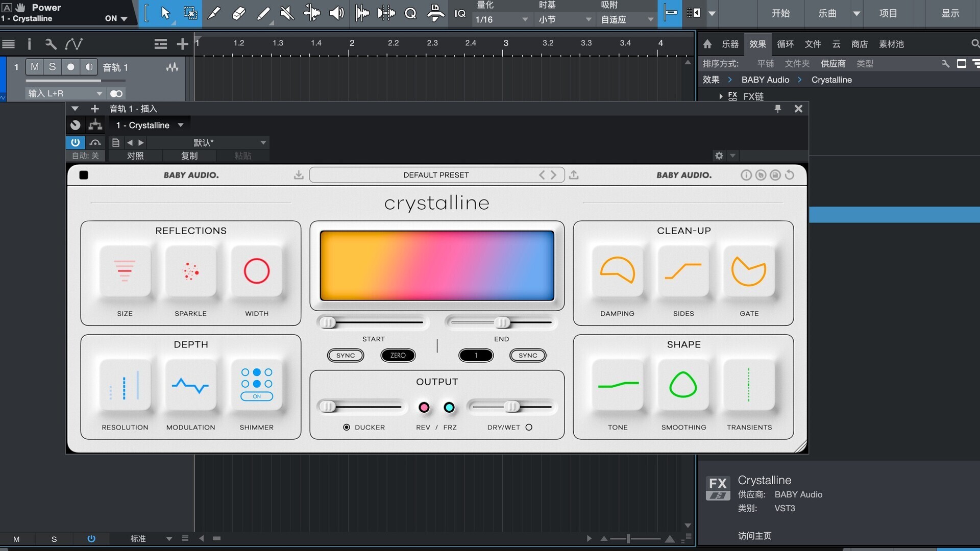Click the preset export (upload) icon
980x551 pixels.
574,175
